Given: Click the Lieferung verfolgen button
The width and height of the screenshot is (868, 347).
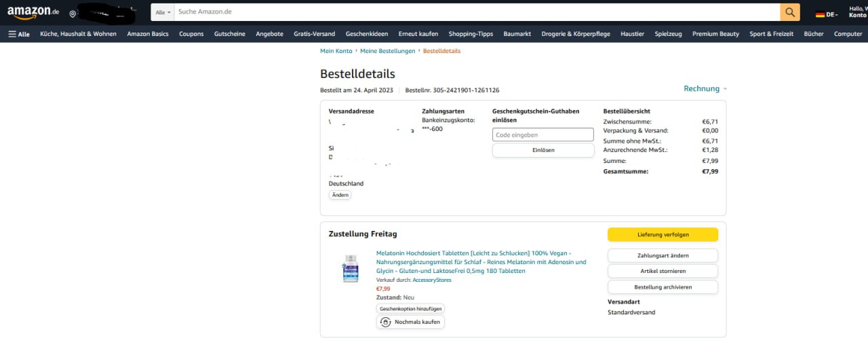Looking at the screenshot, I should 663,235.
